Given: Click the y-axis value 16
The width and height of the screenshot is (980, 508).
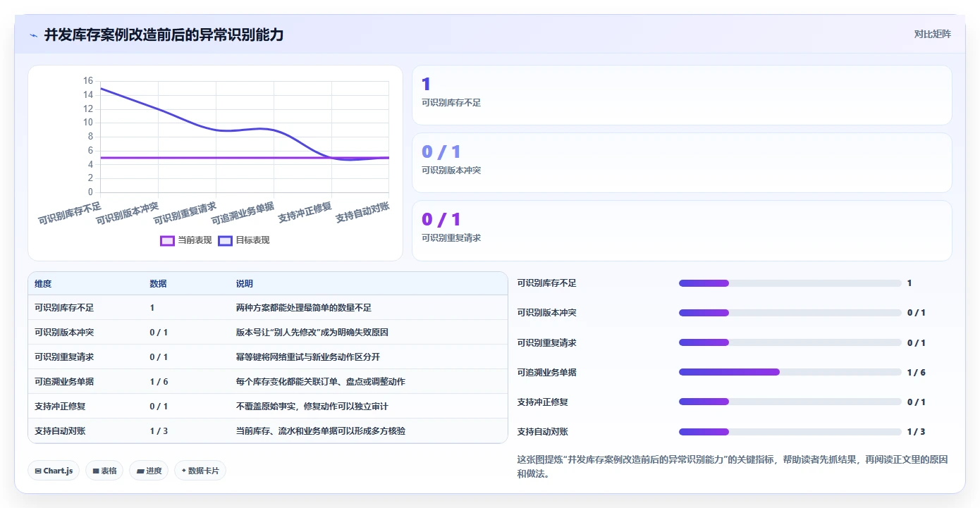Looking at the screenshot, I should coord(87,81).
